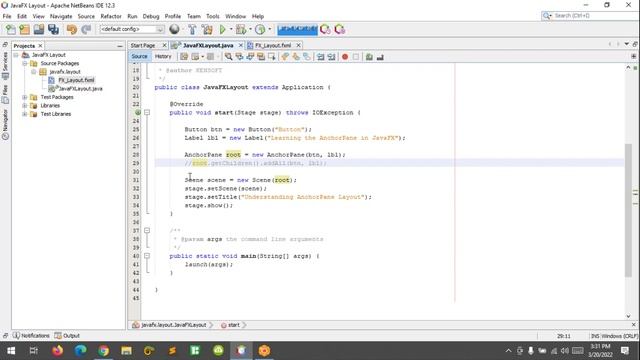Open the File menu
Screen dimensions: 640x360
tap(7, 16)
